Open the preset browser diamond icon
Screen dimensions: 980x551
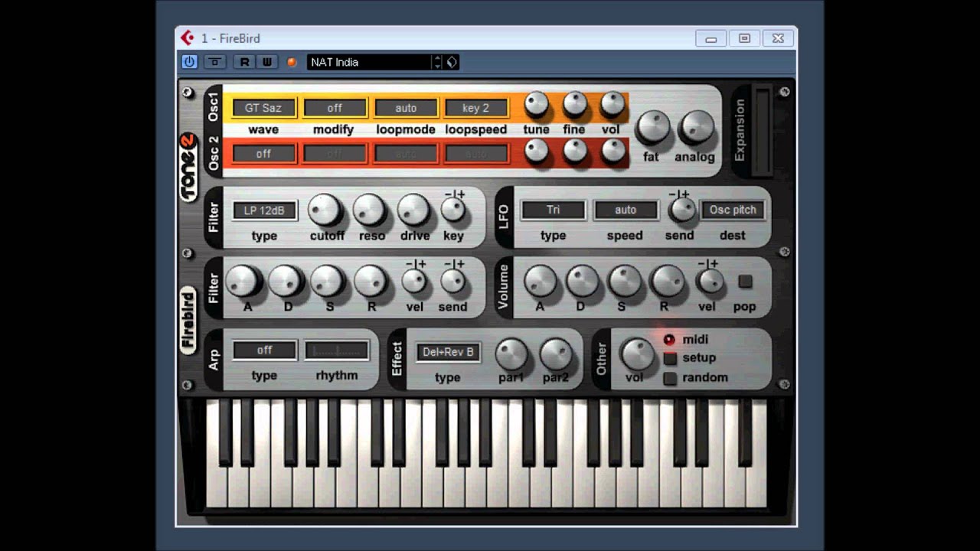coord(452,62)
